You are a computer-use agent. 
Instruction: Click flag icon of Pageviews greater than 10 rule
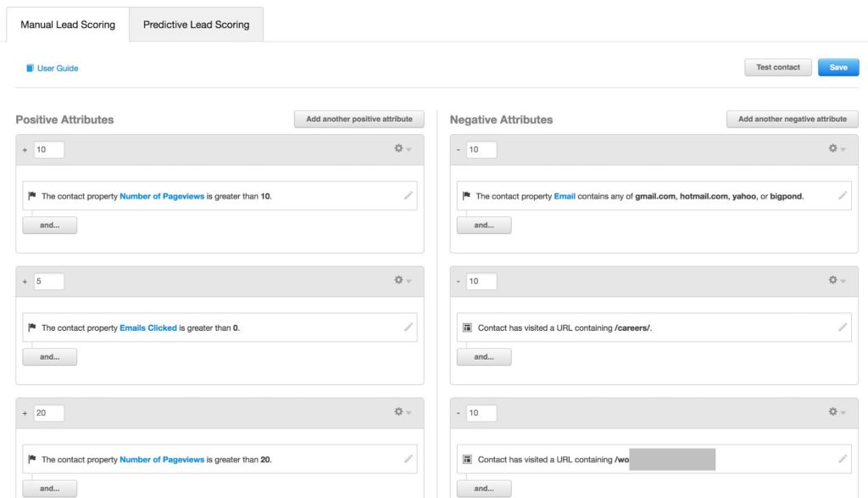[x=32, y=195]
